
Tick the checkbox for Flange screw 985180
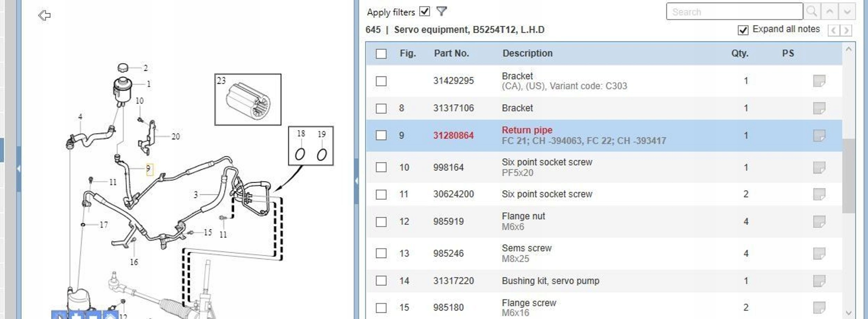point(381,308)
